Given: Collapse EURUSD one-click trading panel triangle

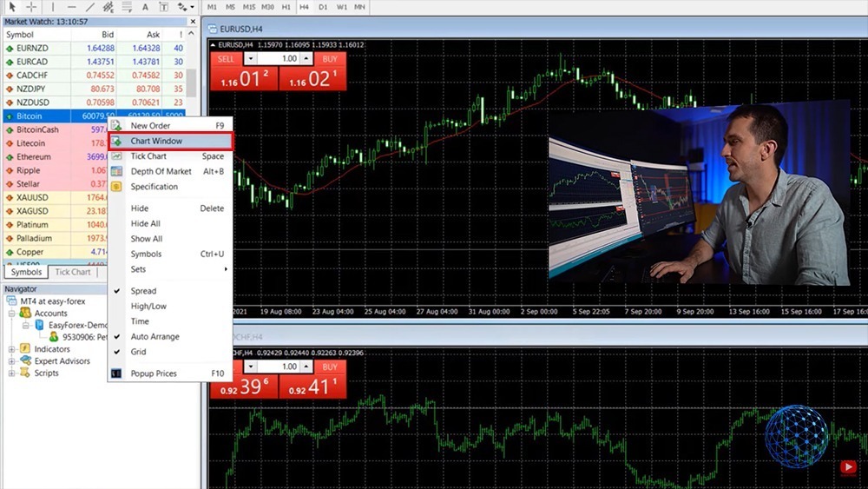Looking at the screenshot, I should pyautogui.click(x=213, y=45).
